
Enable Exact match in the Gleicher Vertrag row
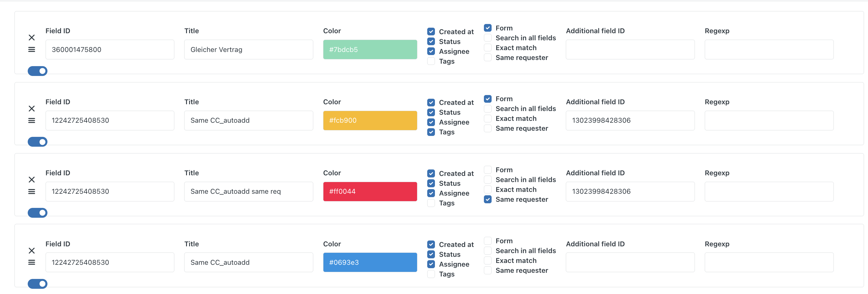pyautogui.click(x=488, y=48)
